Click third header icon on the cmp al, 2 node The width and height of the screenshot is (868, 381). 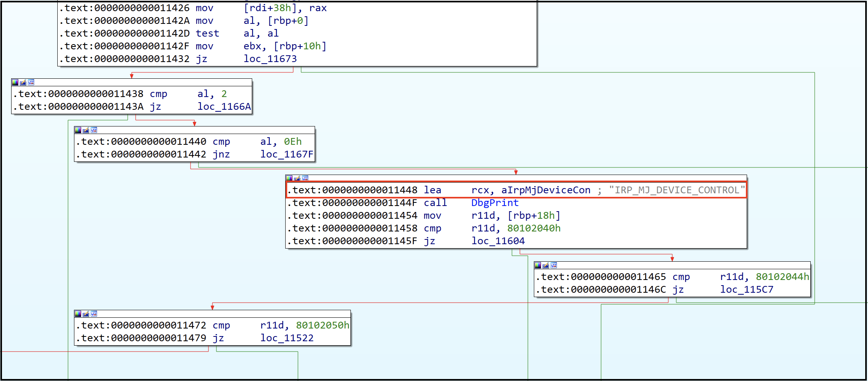click(x=31, y=82)
